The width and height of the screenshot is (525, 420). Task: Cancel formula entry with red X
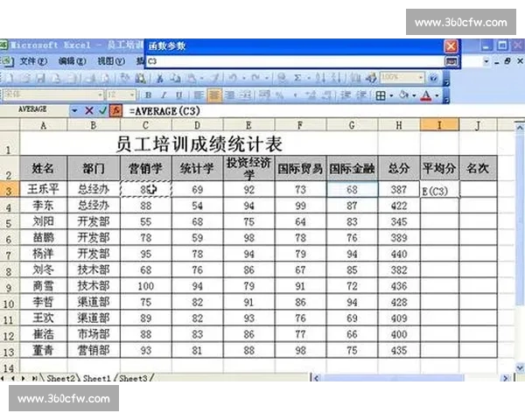(x=89, y=110)
